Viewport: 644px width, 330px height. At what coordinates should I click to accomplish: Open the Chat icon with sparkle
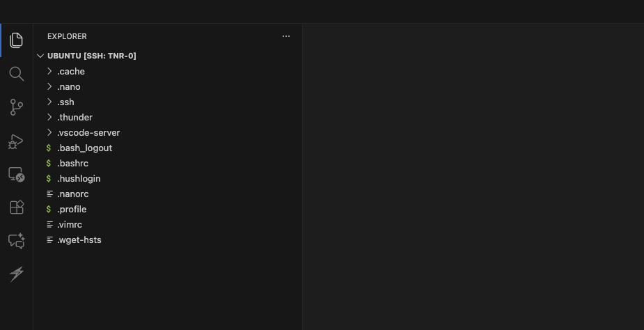click(17, 241)
